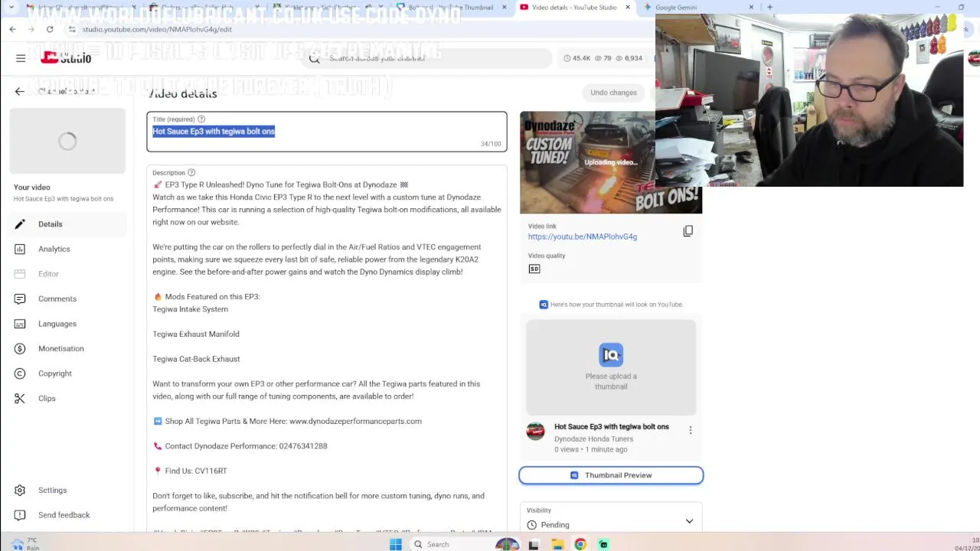
Task: Click the Comments speech icon
Action: click(x=20, y=298)
